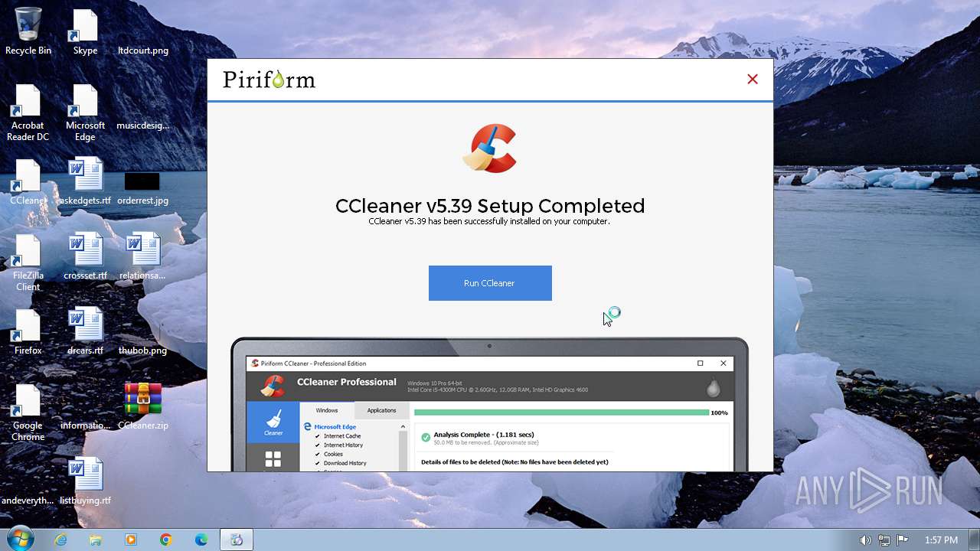Open the Recycle Bin desktop icon

28,31
